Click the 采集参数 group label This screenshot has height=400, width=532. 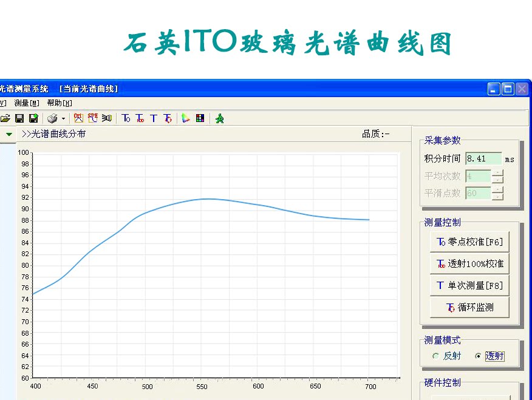442,140
